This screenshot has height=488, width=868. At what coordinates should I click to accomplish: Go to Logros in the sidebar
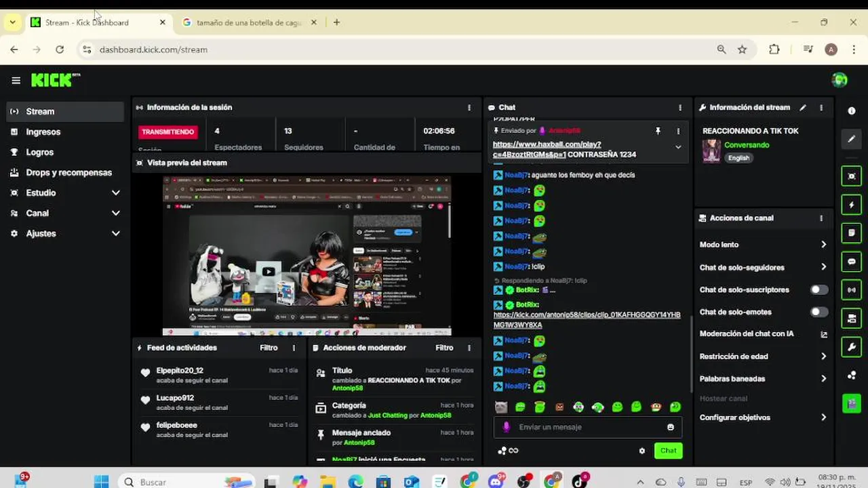65,152
